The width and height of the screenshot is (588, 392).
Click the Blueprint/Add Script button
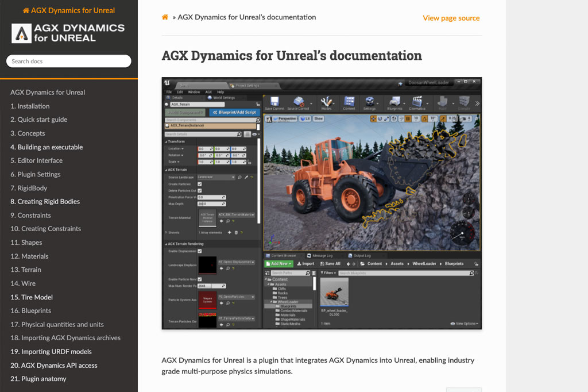tap(235, 112)
